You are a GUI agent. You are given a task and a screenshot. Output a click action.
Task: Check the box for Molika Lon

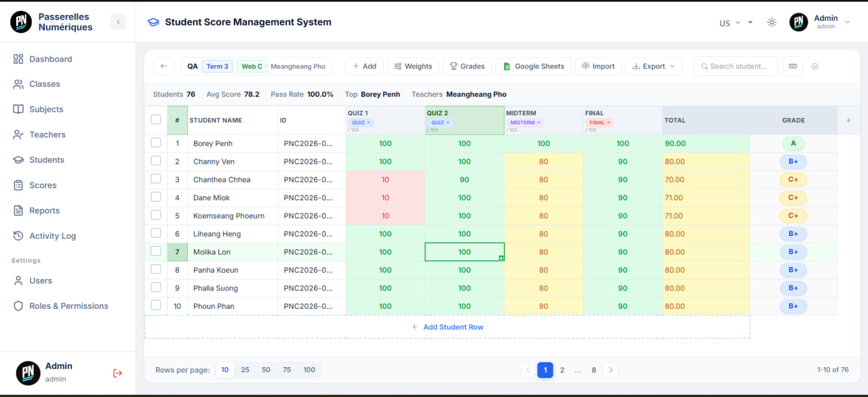tap(156, 252)
